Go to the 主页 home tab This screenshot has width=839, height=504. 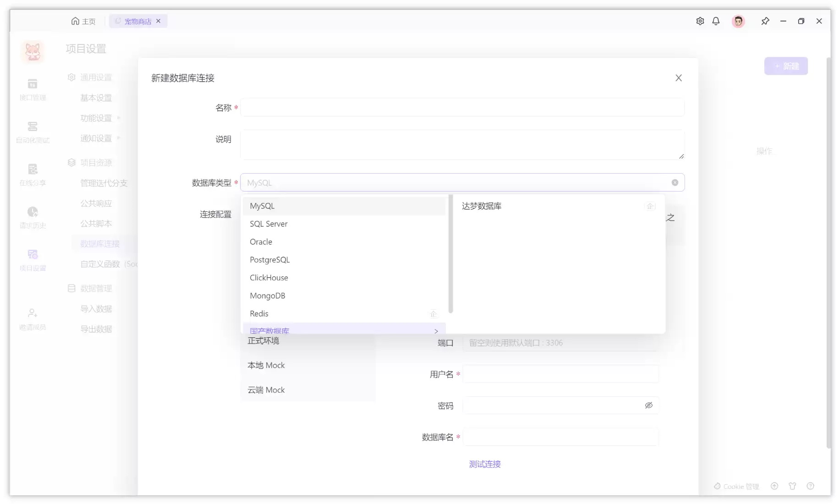[83, 21]
